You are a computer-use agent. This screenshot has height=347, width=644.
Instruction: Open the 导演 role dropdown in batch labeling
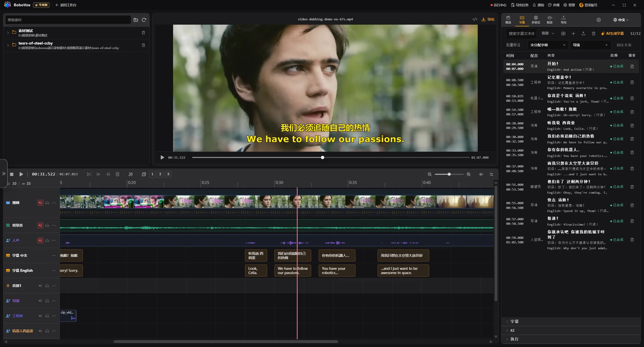590,45
